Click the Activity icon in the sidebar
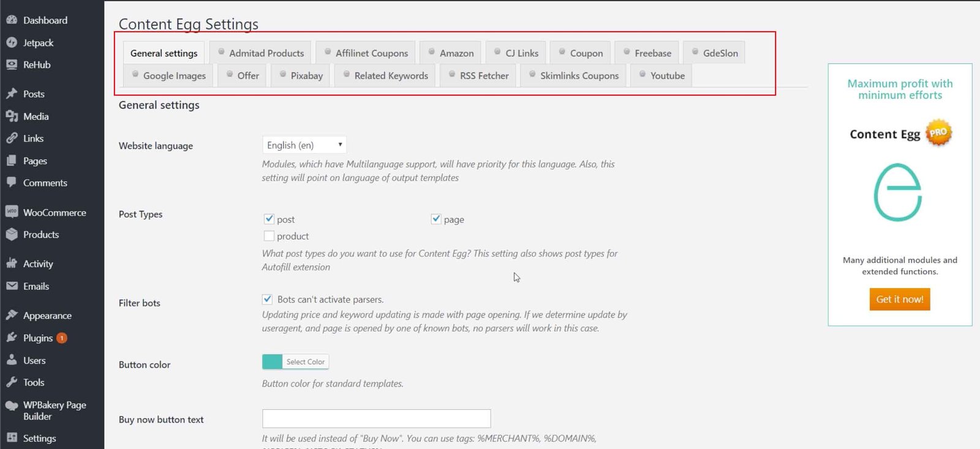 [12, 263]
